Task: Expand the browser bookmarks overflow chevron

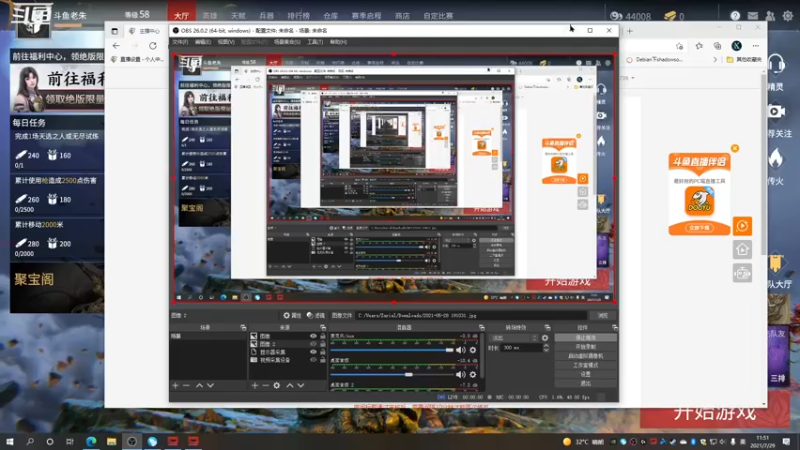Action: [715, 60]
